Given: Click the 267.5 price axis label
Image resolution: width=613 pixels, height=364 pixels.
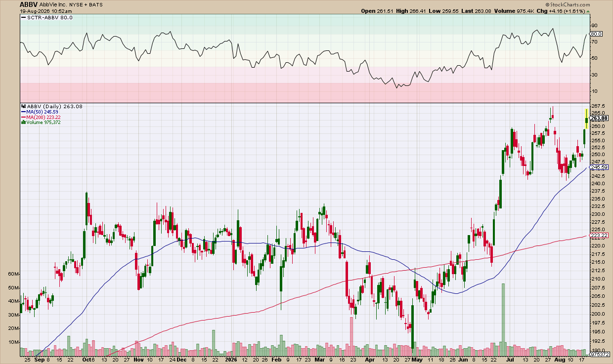Looking at the screenshot, I should [598, 106].
